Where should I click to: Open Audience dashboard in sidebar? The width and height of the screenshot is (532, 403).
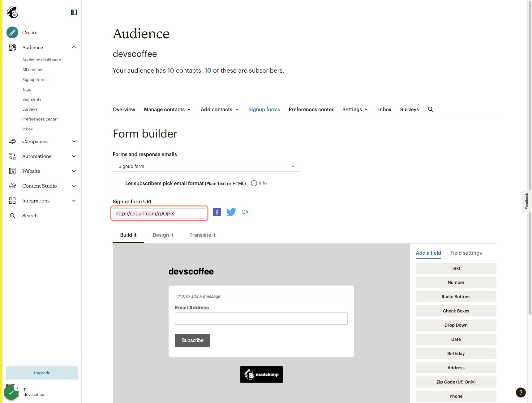tap(42, 60)
